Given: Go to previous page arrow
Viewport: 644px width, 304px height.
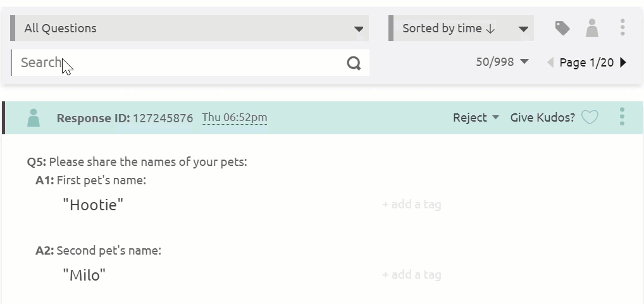Looking at the screenshot, I should [550, 63].
